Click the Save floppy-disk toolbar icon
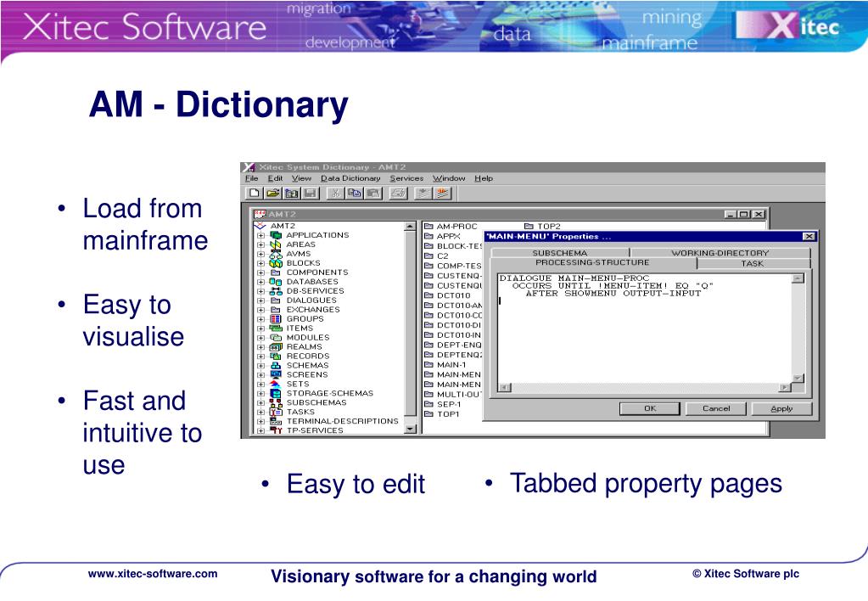 [311, 194]
